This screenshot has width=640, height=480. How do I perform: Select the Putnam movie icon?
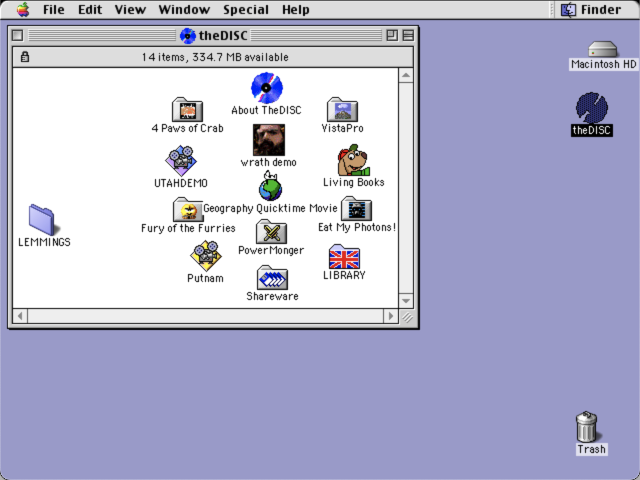(206, 256)
